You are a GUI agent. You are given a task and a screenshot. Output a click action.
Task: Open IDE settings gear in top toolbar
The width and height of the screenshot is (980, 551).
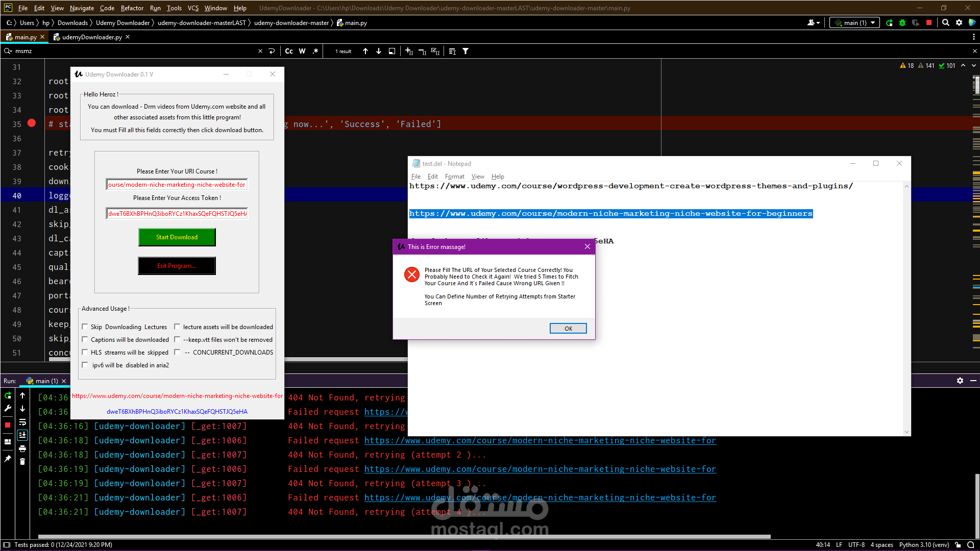coord(959,23)
